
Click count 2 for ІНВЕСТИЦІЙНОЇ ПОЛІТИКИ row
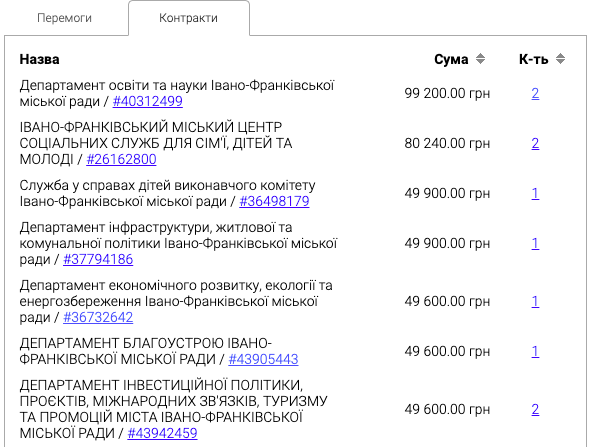click(535, 409)
